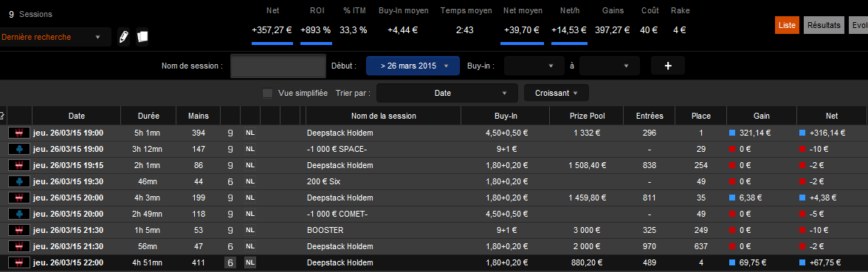Click the Durée column header

[x=148, y=116]
